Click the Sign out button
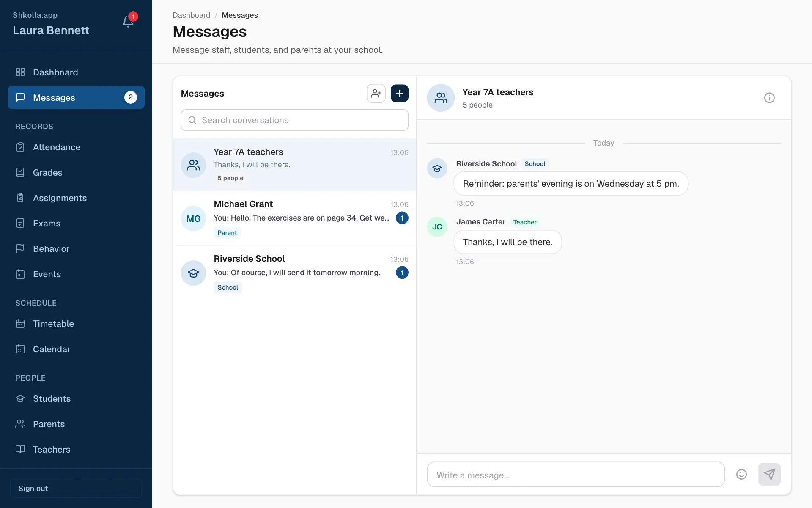 [76, 488]
